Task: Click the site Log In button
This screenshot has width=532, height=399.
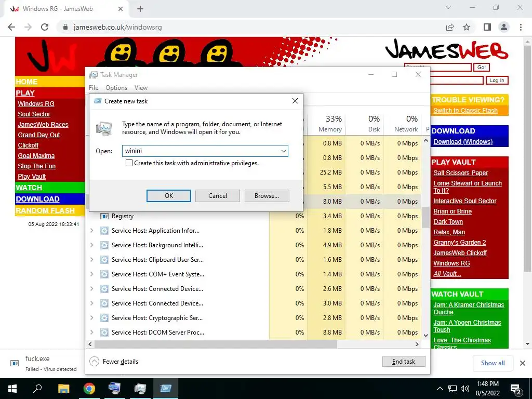Action: pos(497,81)
